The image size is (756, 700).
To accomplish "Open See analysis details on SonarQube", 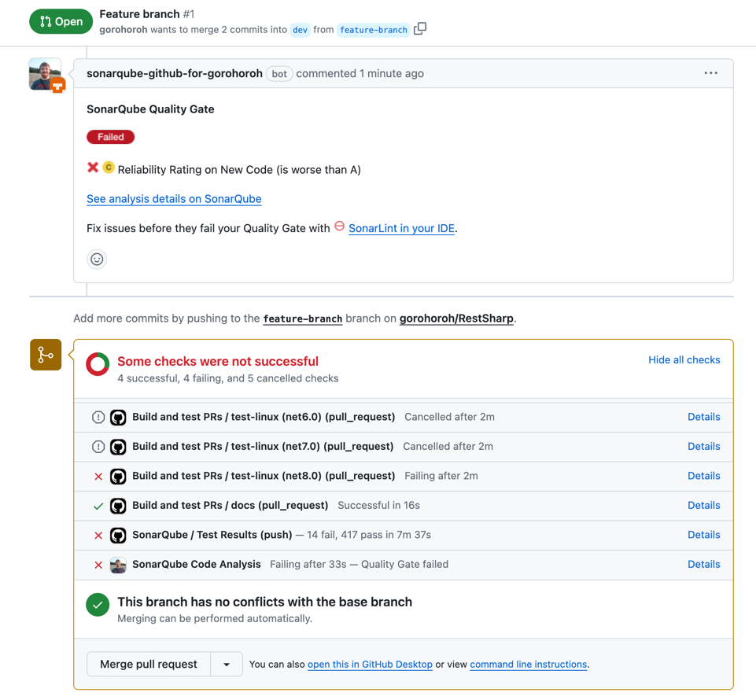I will [x=173, y=198].
